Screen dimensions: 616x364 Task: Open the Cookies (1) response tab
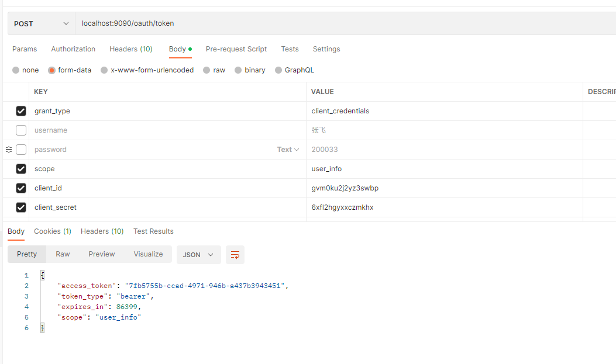(x=53, y=231)
